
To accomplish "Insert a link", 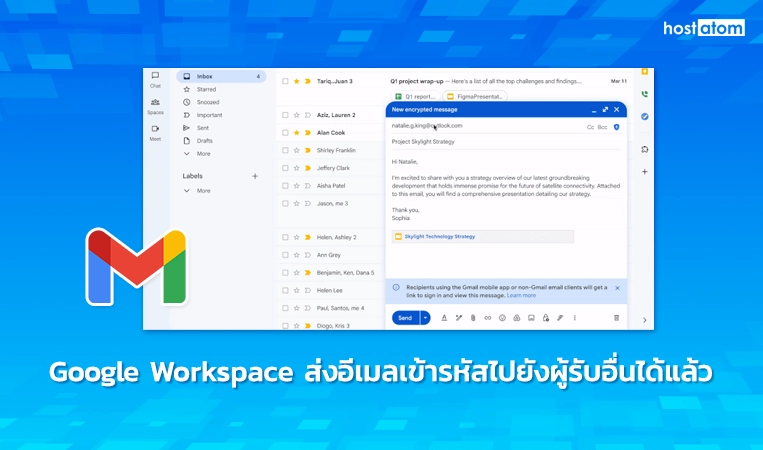I will coord(488,318).
